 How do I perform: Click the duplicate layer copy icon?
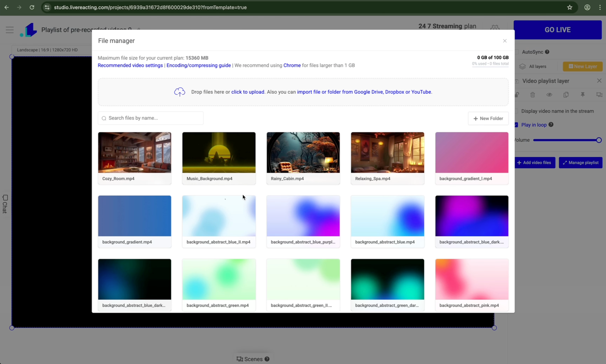[566, 95]
